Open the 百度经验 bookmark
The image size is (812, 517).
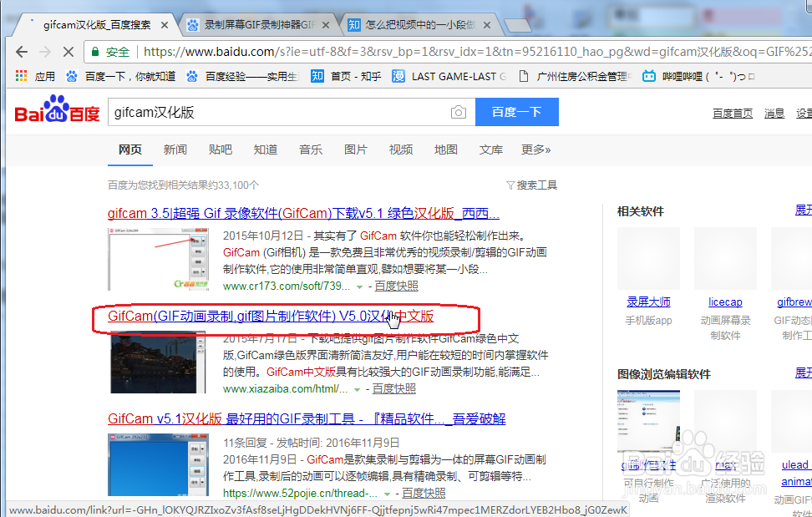pyautogui.click(x=243, y=77)
